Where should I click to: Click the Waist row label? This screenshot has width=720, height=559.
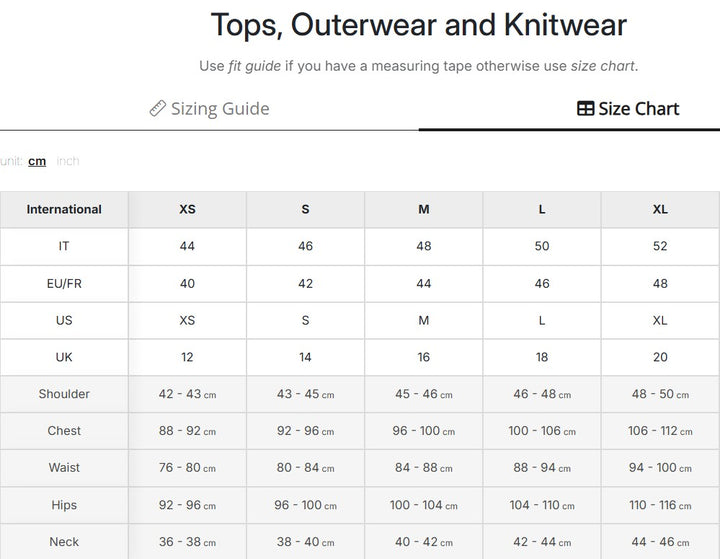(x=64, y=468)
